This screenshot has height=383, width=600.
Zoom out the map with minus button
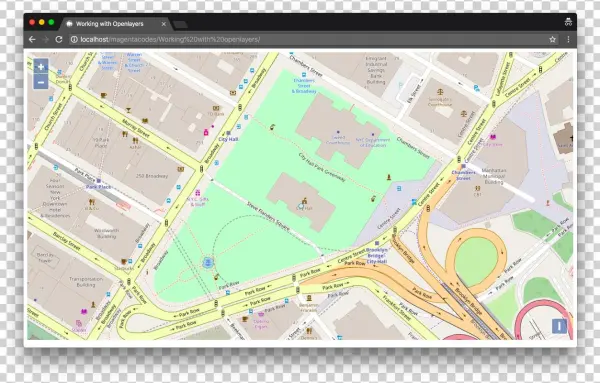tap(41, 82)
